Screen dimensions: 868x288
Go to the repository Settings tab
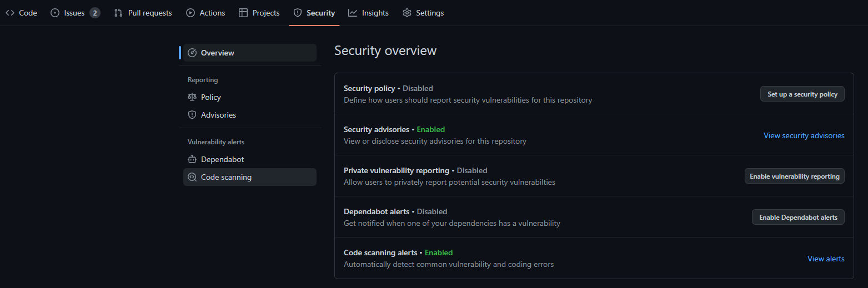coord(423,13)
